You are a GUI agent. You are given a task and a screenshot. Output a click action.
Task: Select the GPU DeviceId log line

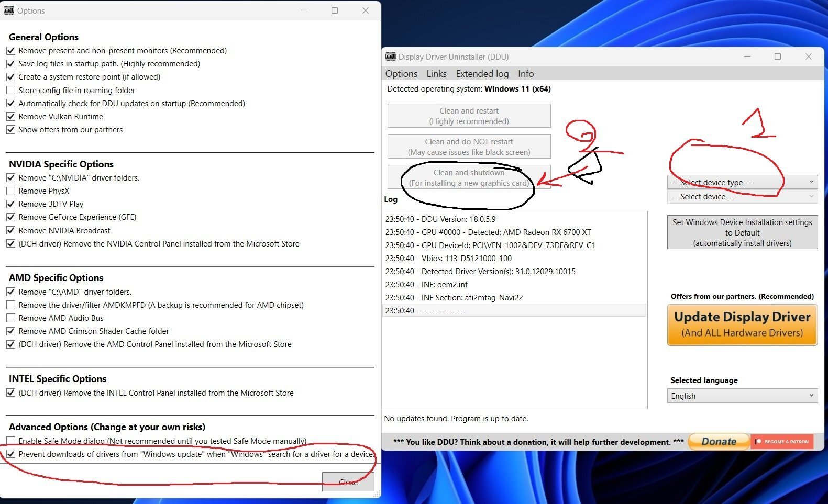click(514, 245)
